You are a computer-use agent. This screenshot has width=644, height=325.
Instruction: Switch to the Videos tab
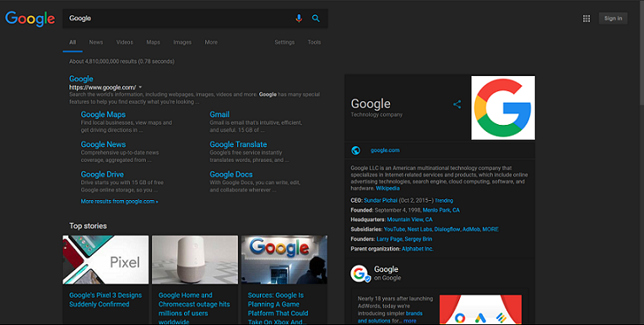click(x=124, y=42)
